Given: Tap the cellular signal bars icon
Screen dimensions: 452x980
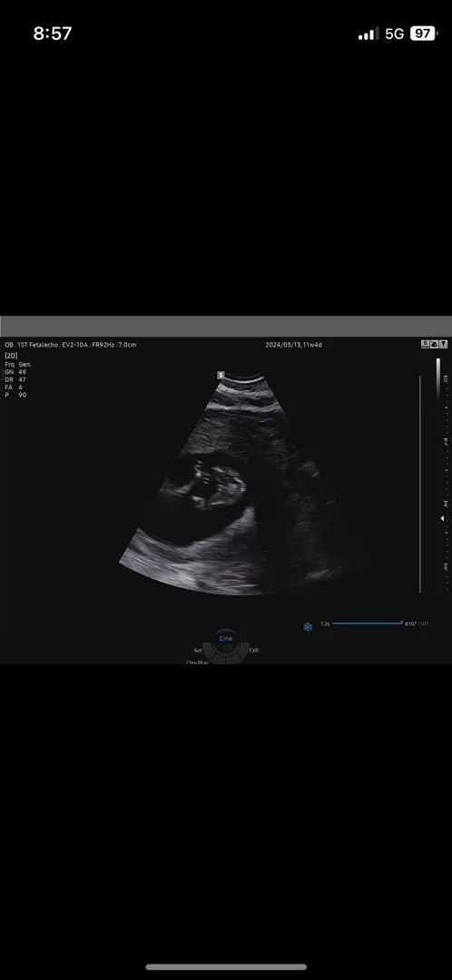Looking at the screenshot, I should pyautogui.click(x=368, y=34).
